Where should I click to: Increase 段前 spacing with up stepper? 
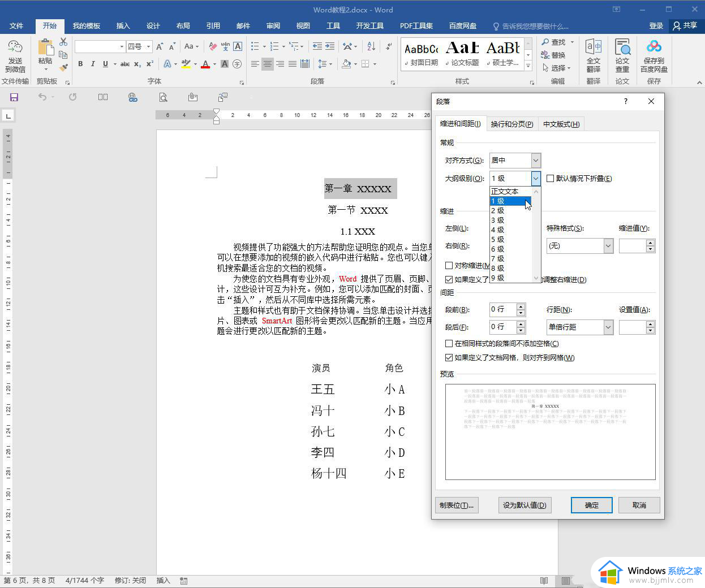521,306
